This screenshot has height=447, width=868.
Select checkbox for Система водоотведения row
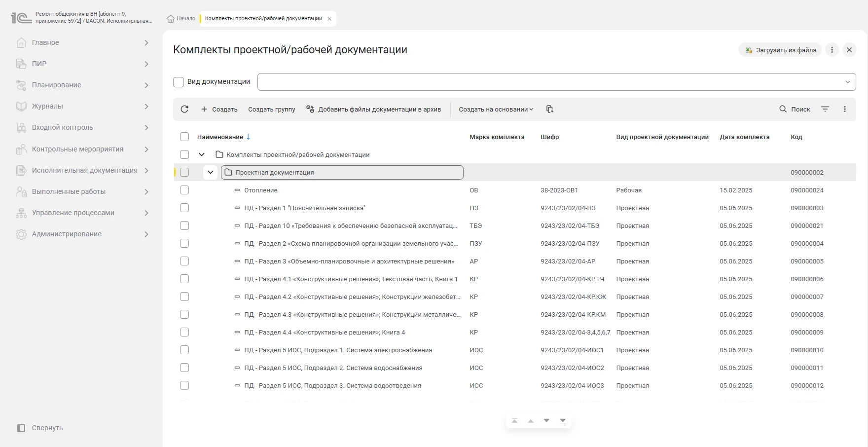tap(184, 385)
